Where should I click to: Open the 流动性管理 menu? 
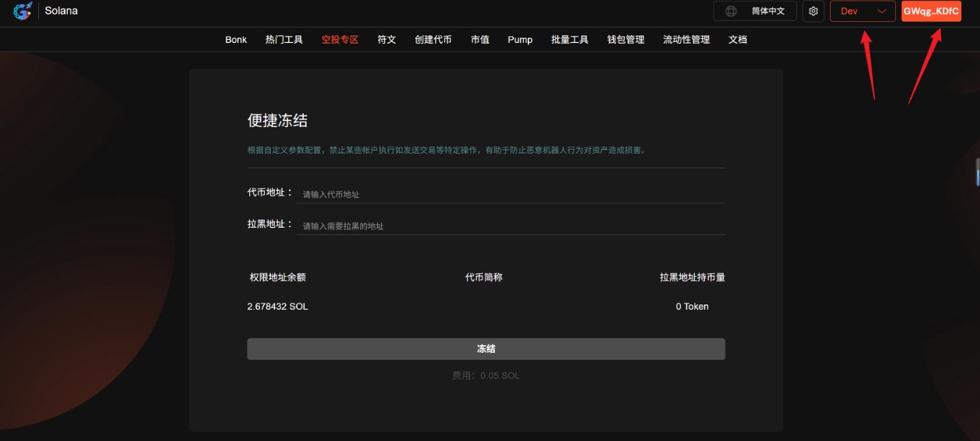(x=686, y=40)
